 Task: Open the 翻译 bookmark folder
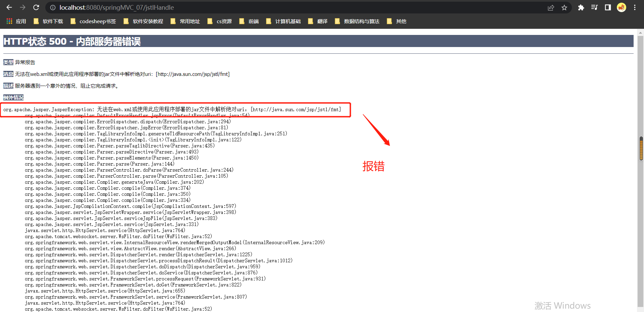(318, 21)
